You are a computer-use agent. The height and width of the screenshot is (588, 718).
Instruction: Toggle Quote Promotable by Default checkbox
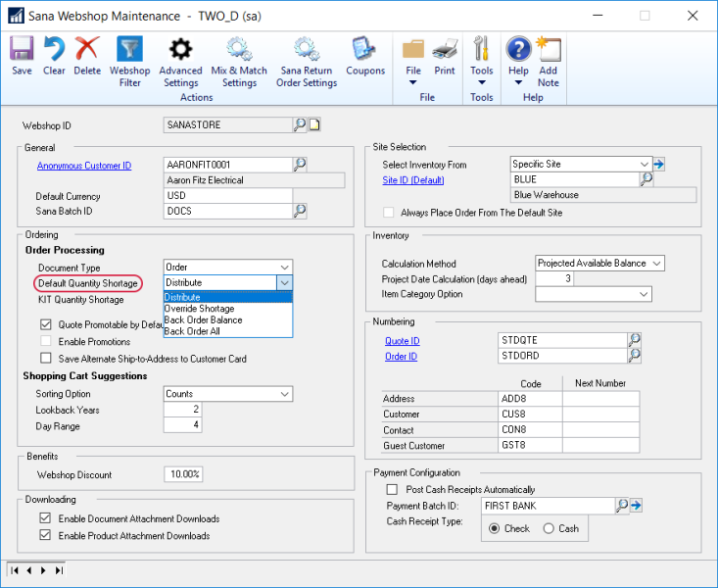pyautogui.click(x=46, y=324)
